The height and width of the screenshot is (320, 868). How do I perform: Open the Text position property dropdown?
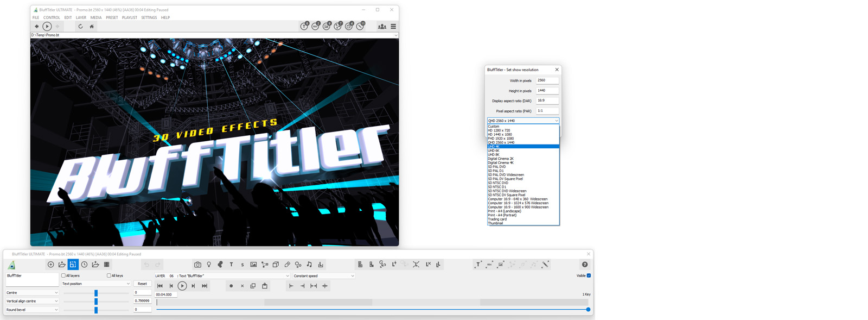click(x=95, y=284)
